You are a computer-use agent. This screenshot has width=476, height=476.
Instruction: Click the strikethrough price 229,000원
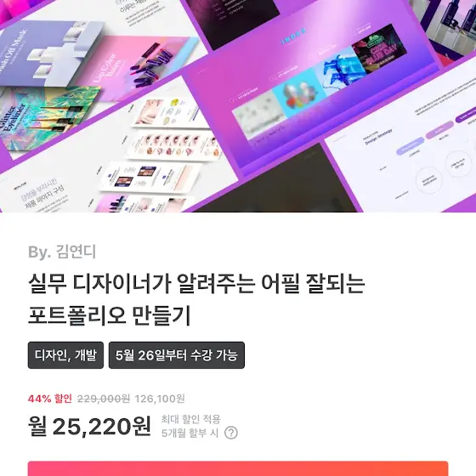coord(104,399)
